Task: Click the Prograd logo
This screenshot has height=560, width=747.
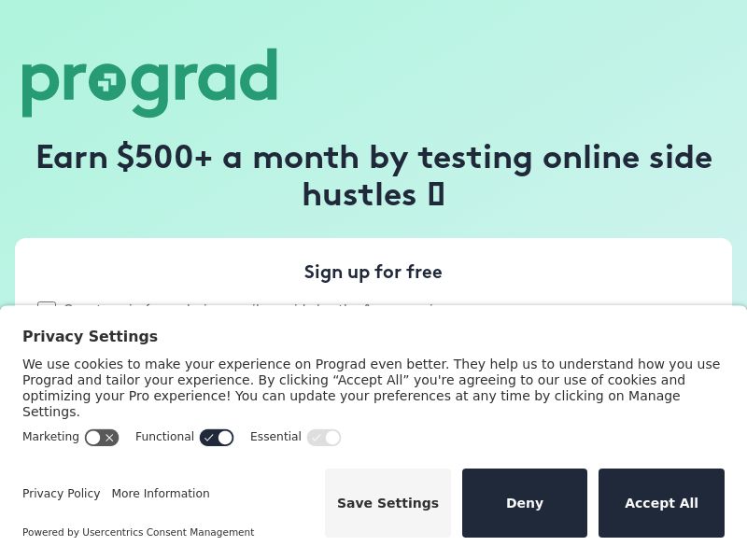Action: pos(149,82)
